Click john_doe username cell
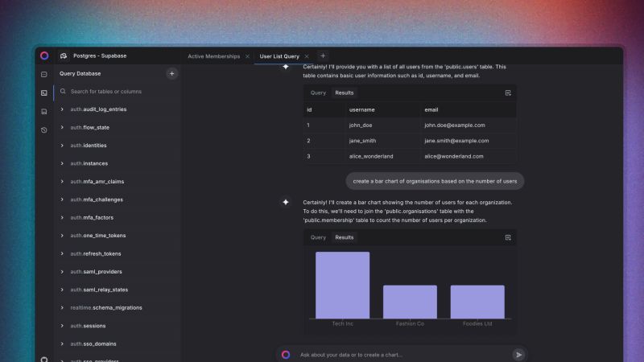The image size is (644, 362). pyautogui.click(x=361, y=125)
